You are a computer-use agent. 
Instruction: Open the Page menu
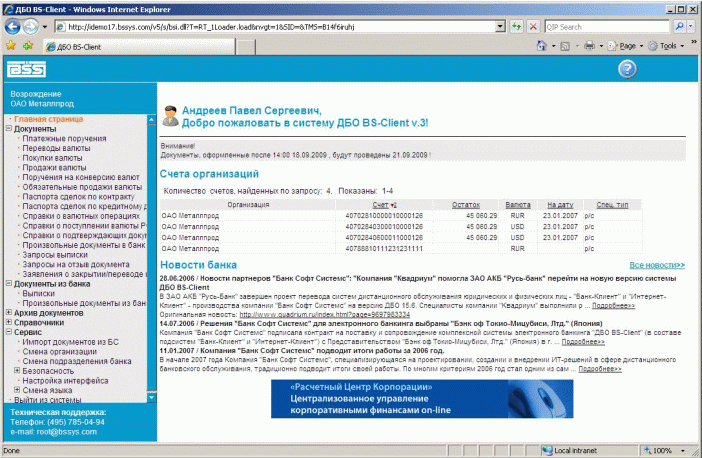click(625, 46)
